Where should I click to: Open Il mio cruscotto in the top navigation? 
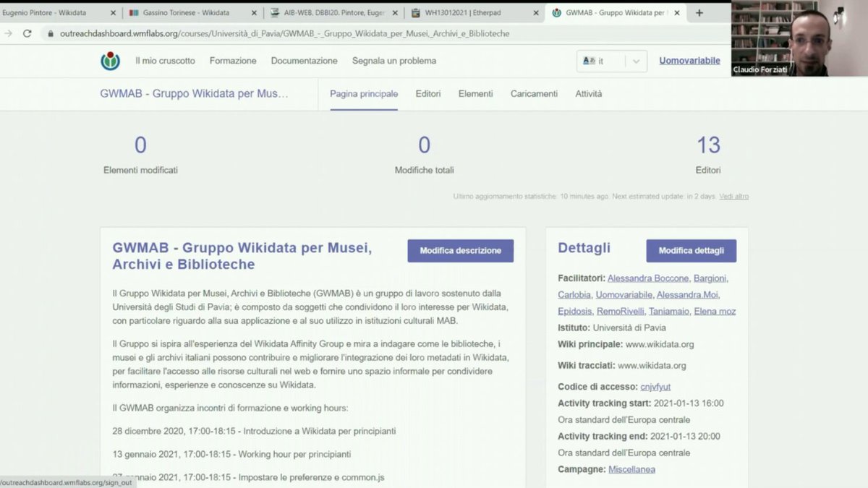click(x=165, y=61)
